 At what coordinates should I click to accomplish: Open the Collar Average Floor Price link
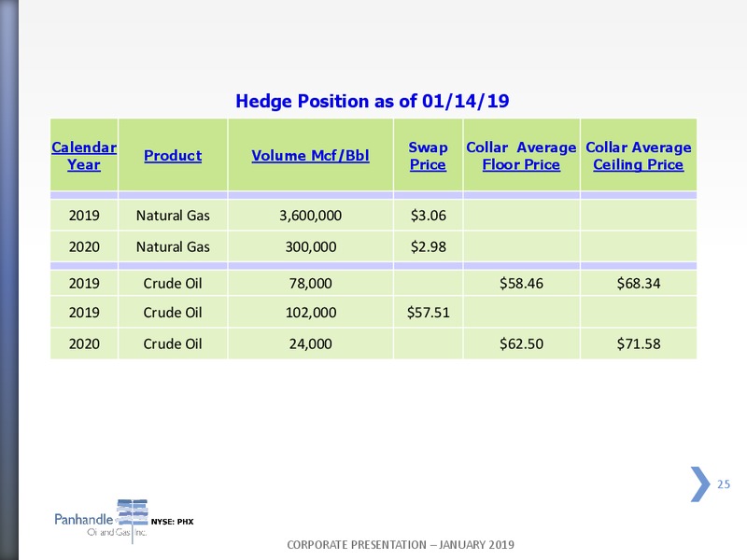[521, 156]
